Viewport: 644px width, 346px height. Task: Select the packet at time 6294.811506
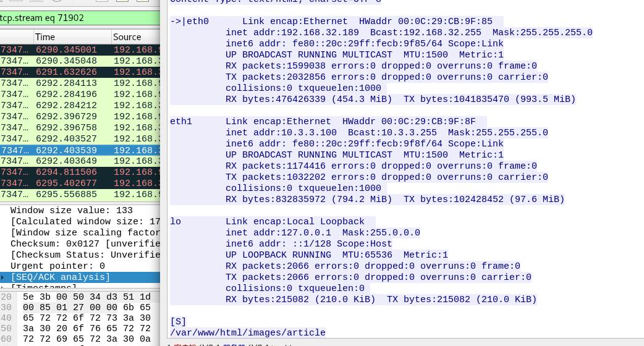click(x=66, y=172)
